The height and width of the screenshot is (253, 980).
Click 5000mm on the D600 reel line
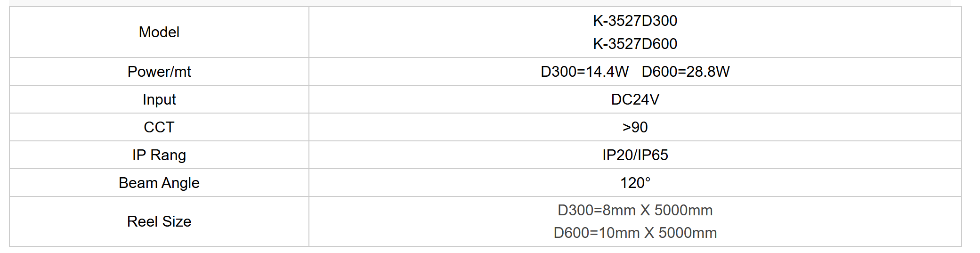(x=688, y=233)
